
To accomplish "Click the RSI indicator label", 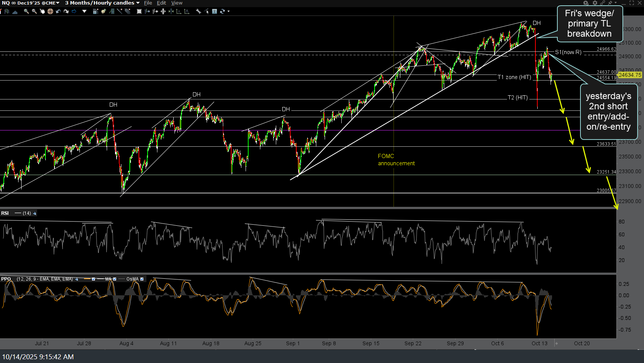I will point(5,213).
